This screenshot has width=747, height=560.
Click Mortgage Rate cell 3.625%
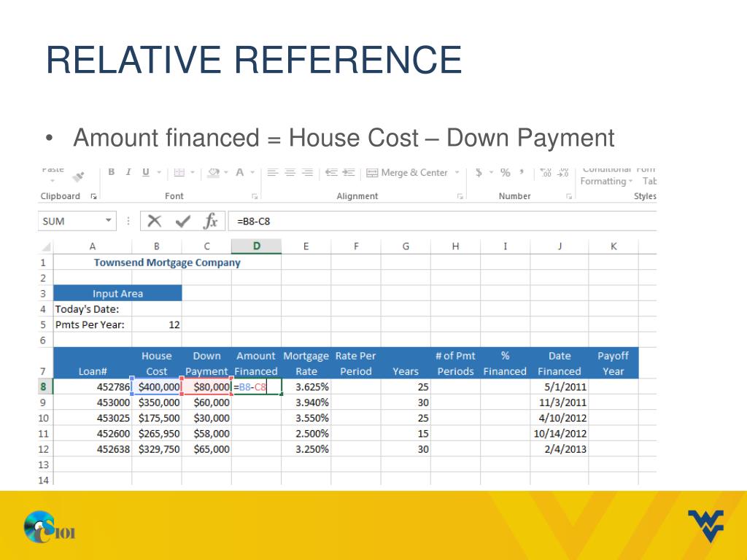tap(306, 386)
